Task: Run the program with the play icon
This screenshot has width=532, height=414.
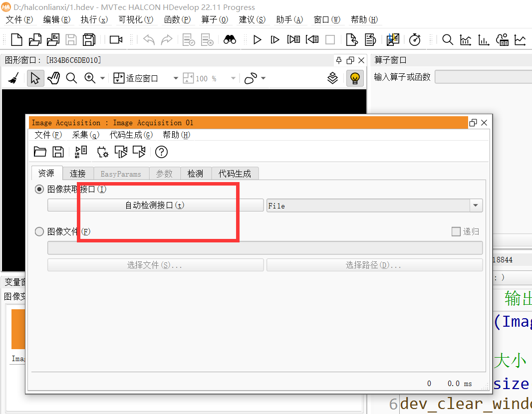Action: (x=257, y=40)
